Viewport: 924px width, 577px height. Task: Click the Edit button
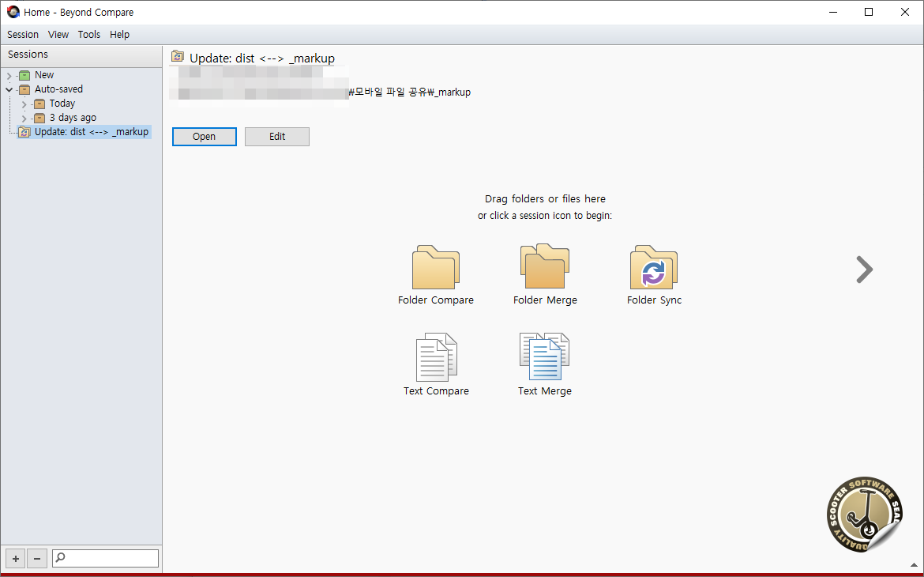click(x=277, y=136)
